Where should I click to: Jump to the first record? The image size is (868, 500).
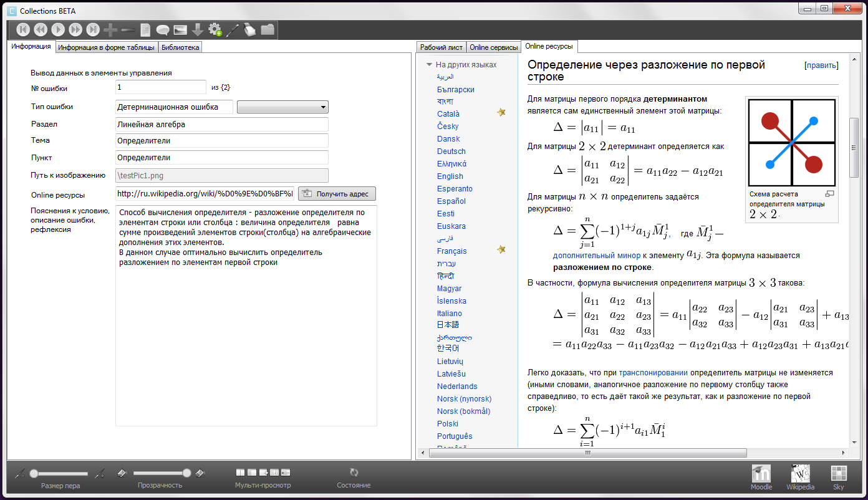point(22,29)
